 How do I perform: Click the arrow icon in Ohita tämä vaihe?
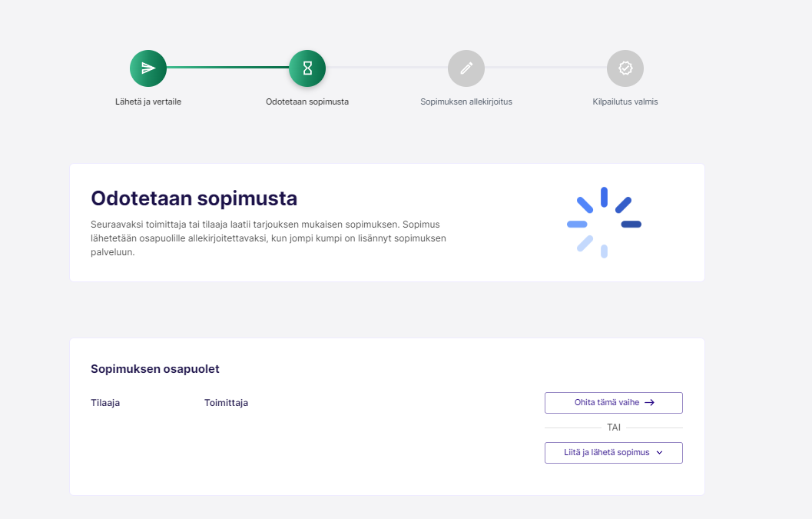point(649,402)
